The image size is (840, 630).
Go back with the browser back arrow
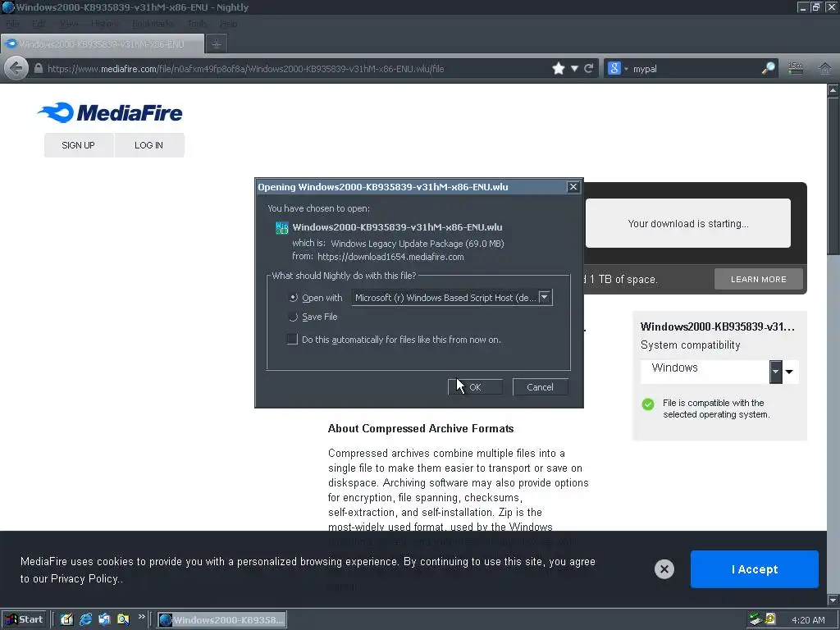[16, 69]
